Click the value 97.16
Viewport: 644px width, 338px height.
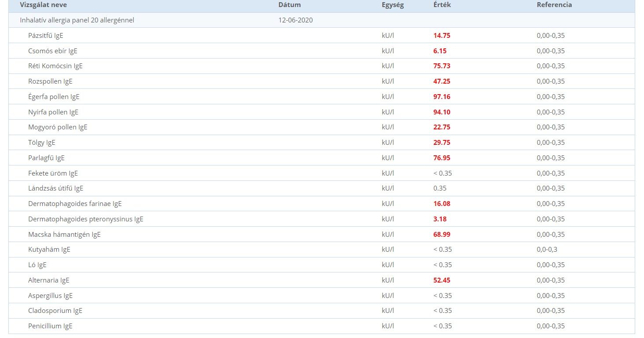[442, 97]
